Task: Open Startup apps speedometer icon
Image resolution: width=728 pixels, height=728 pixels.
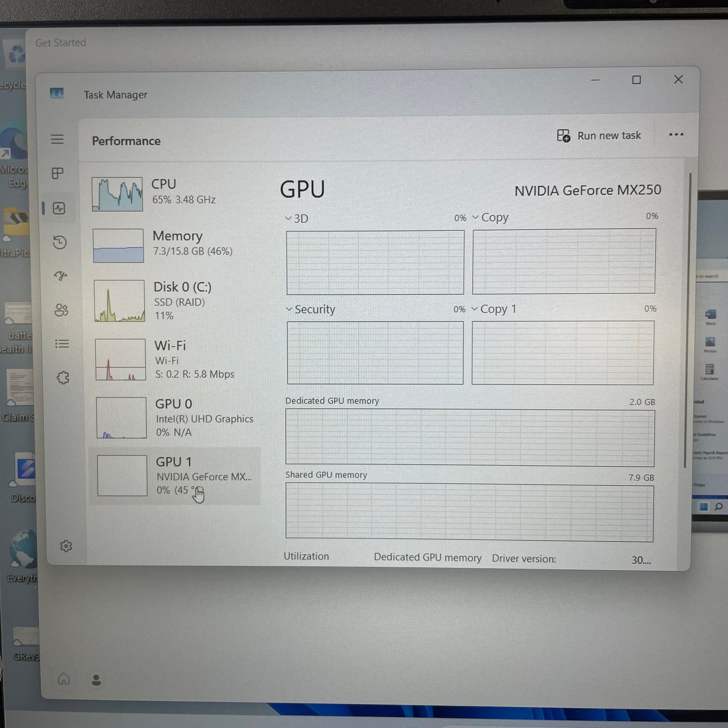Action: 61,276
